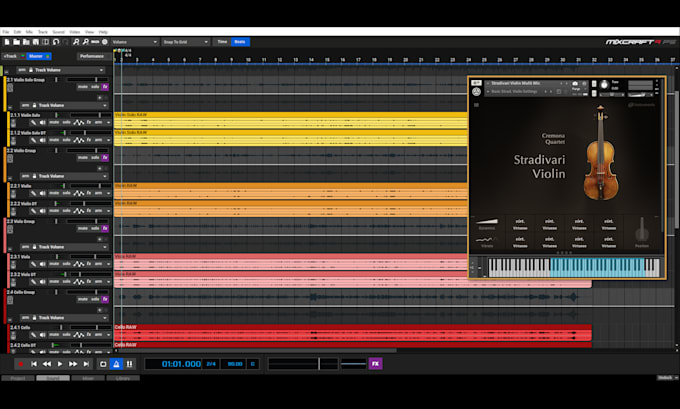Image resolution: width=680 pixels, height=409 pixels.
Task: Start playback with the Play button
Action: [x=60, y=364]
